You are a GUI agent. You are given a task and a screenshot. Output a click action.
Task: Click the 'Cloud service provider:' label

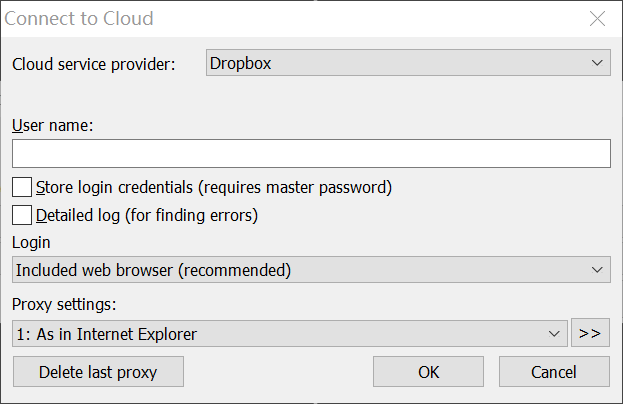[94, 65]
